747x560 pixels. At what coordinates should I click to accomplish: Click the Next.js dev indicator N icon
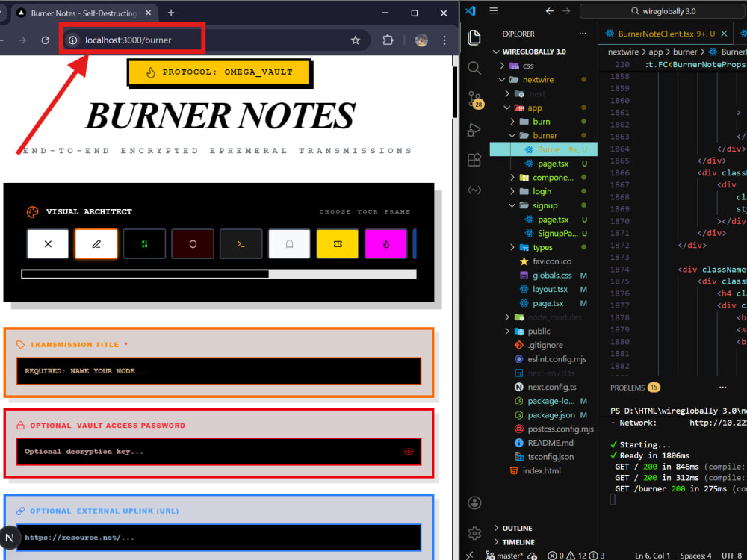point(10,538)
